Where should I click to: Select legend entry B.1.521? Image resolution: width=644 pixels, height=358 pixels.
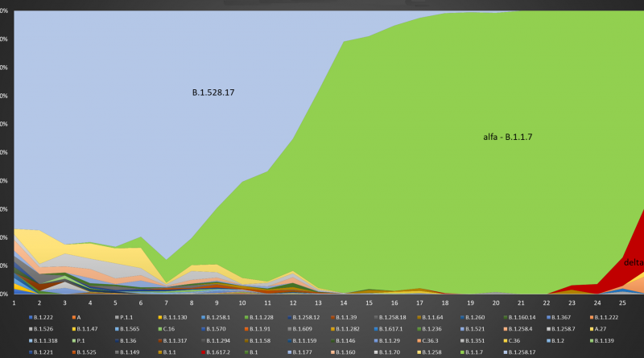[473, 329]
